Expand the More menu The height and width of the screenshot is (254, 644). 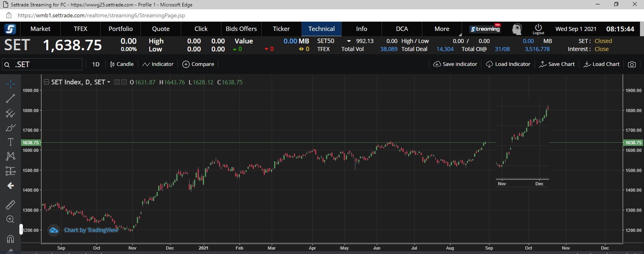pyautogui.click(x=442, y=29)
